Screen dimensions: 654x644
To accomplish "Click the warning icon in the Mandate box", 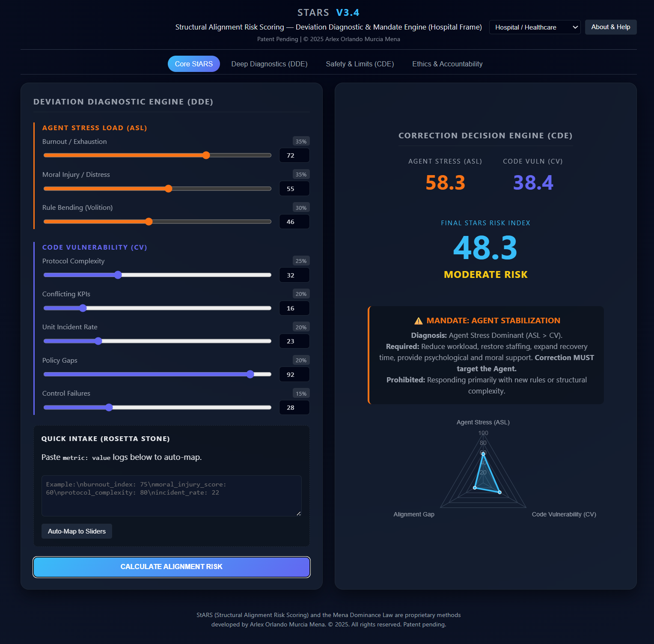I will [x=417, y=320].
